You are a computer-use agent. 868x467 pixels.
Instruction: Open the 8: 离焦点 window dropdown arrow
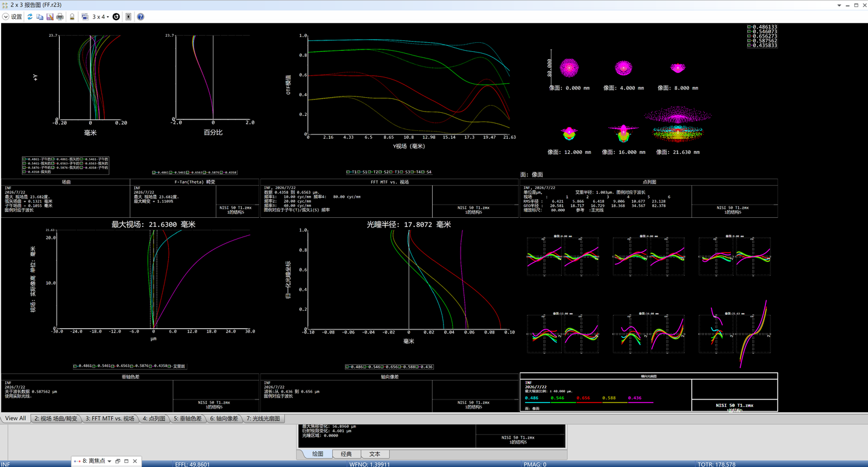point(109,462)
